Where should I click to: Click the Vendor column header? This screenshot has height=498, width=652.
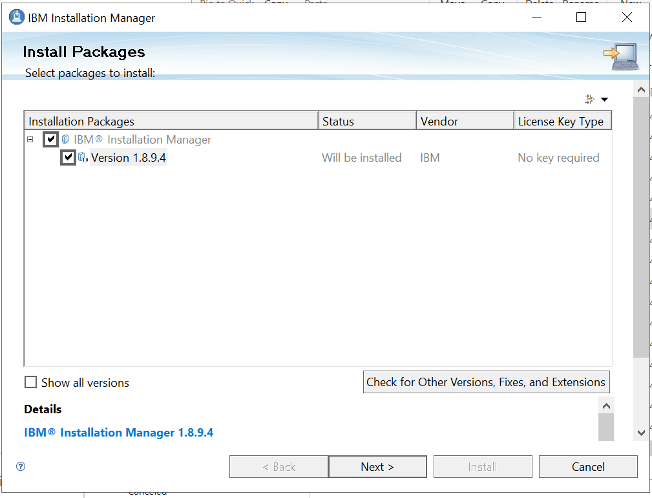[x=464, y=121]
